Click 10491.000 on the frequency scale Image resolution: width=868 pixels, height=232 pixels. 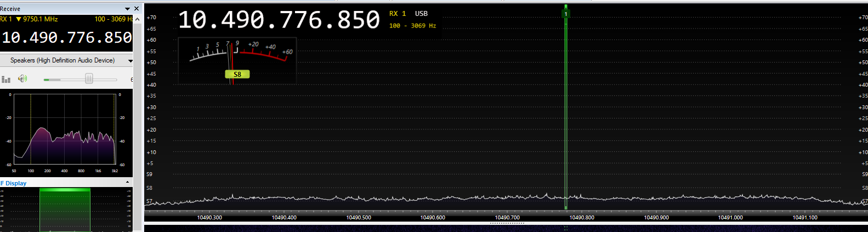click(x=730, y=218)
